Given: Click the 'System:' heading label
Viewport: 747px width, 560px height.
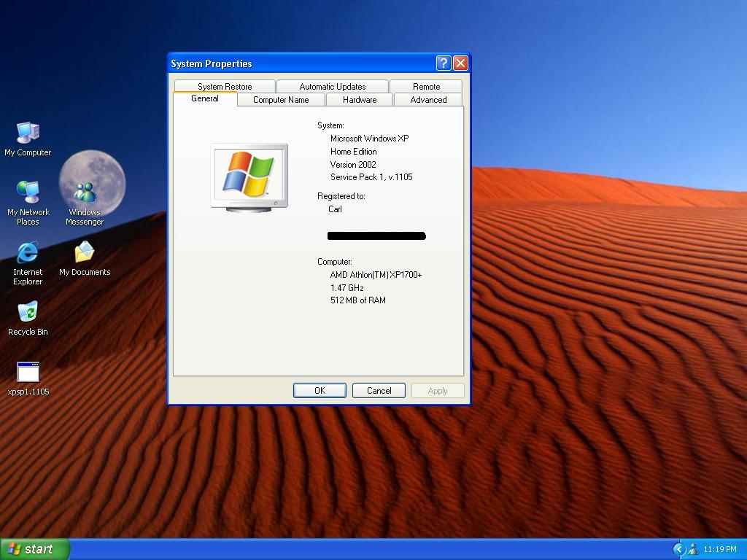Looking at the screenshot, I should coord(330,125).
